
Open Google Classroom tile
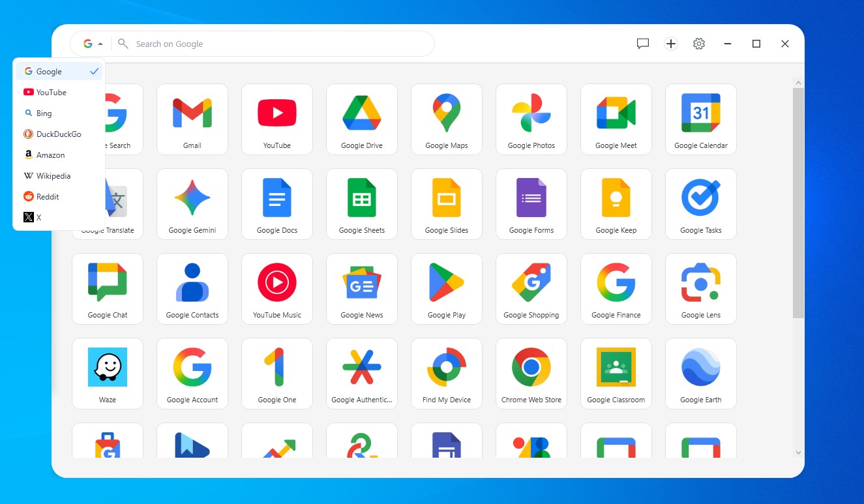click(x=616, y=374)
